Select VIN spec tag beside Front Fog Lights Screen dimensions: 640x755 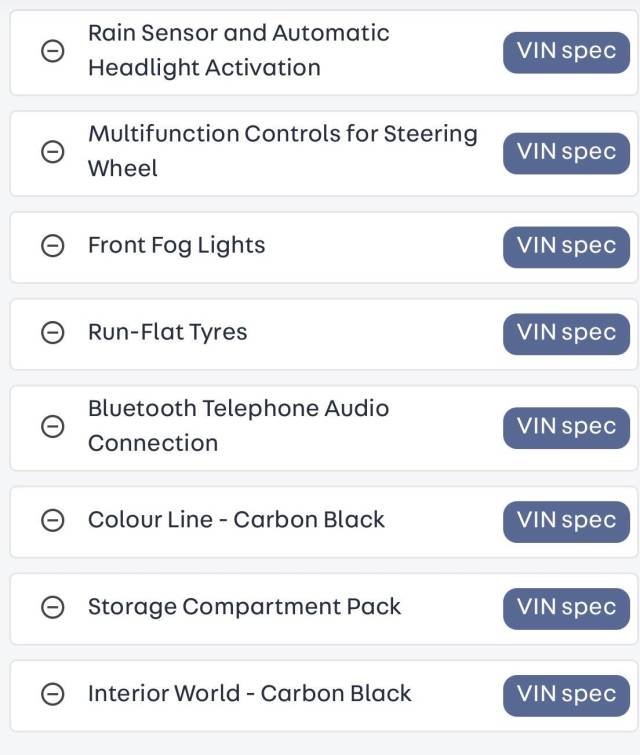[566, 247]
